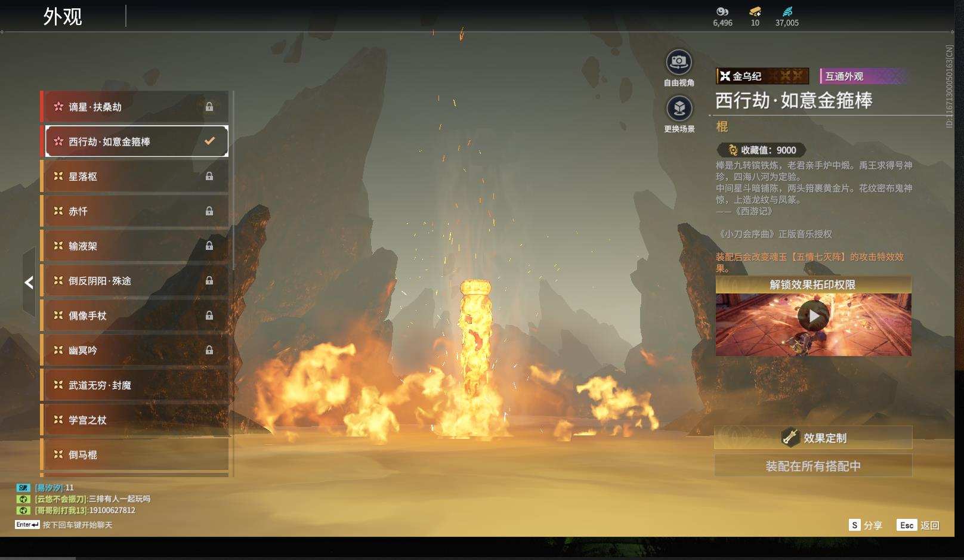
Task: Click the 6,496 currency icon
Action: (x=722, y=11)
